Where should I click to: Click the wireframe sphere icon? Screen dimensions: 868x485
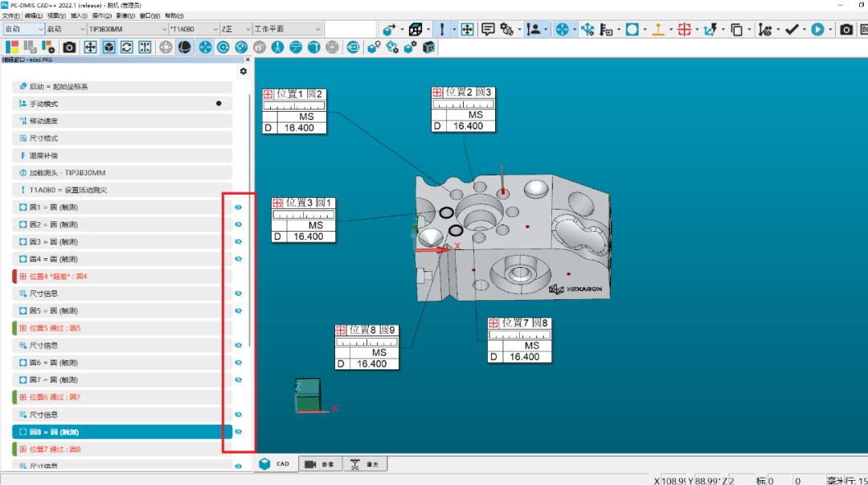pyautogui.click(x=166, y=47)
